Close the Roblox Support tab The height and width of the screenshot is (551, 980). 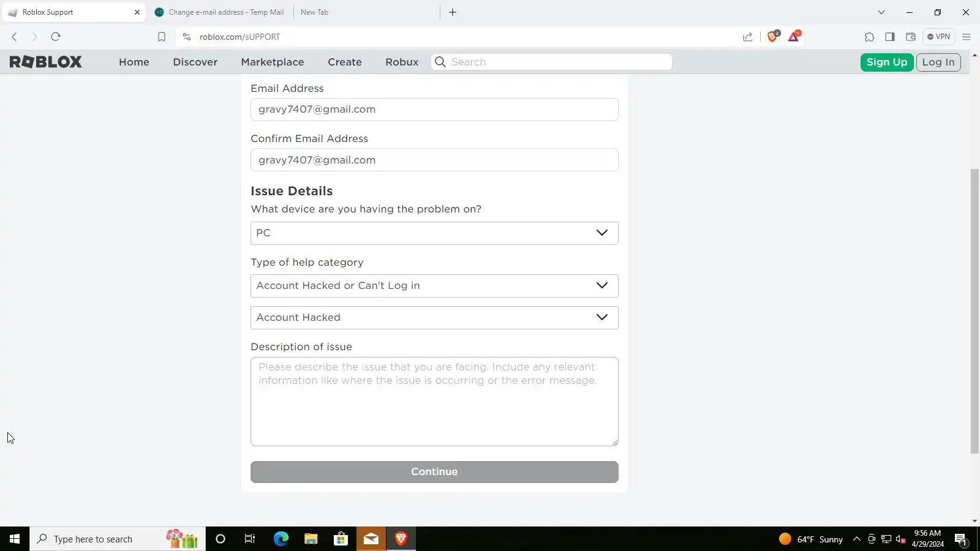137,12
